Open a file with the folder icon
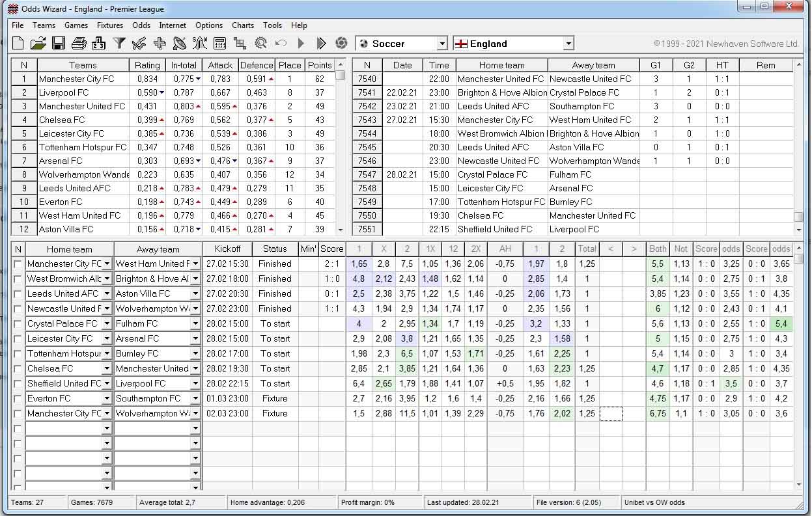812x516 pixels. pyautogui.click(x=38, y=44)
